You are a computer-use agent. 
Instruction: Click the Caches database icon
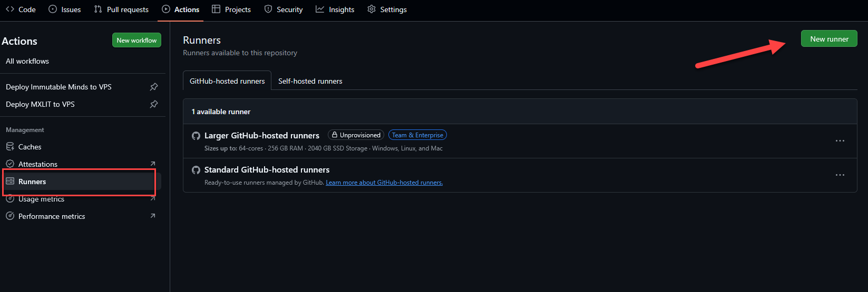coord(10,147)
